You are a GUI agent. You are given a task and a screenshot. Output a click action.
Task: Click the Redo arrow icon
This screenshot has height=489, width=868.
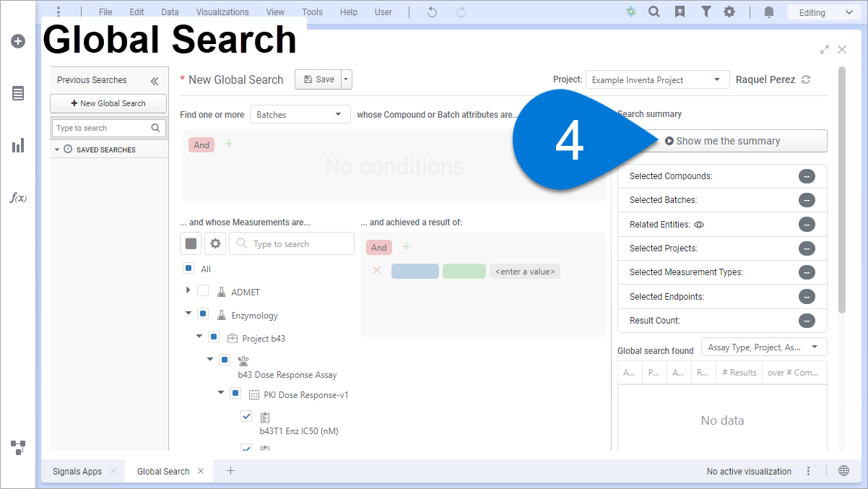(461, 12)
